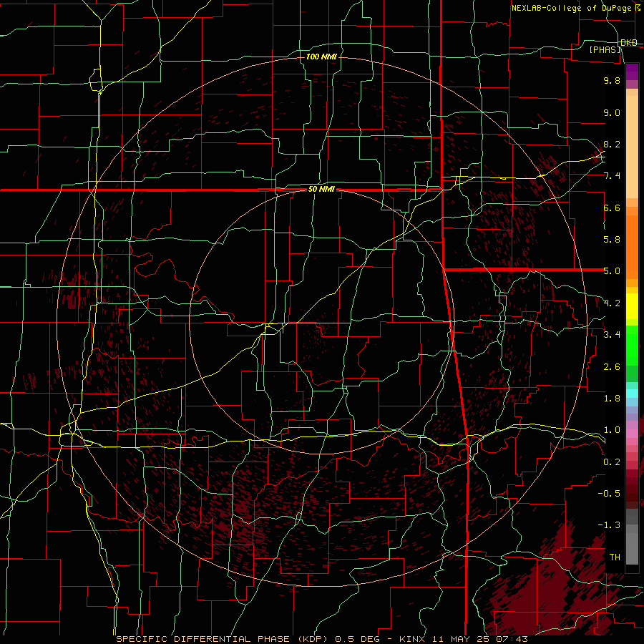Viewport: 644px width, 644px height.
Task: Click the 5.8 scale value
Action: coord(612,240)
